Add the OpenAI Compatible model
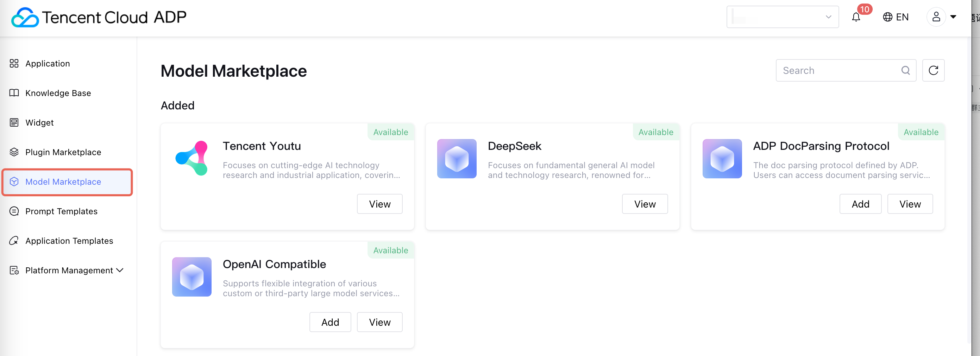 click(330, 323)
